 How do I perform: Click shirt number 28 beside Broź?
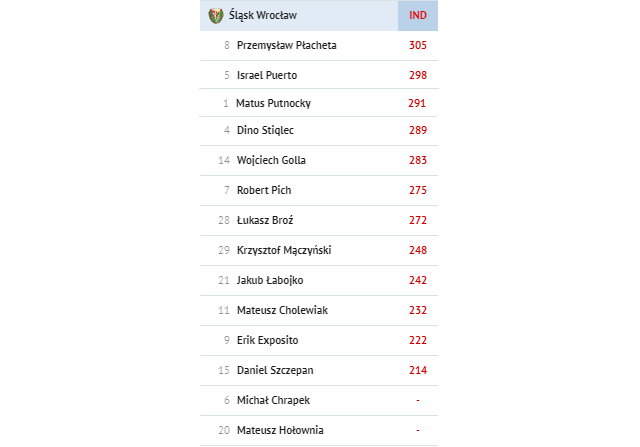point(224,220)
